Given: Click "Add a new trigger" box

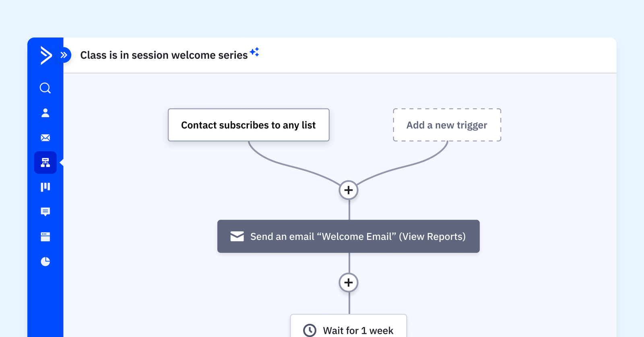Looking at the screenshot, I should click(447, 125).
